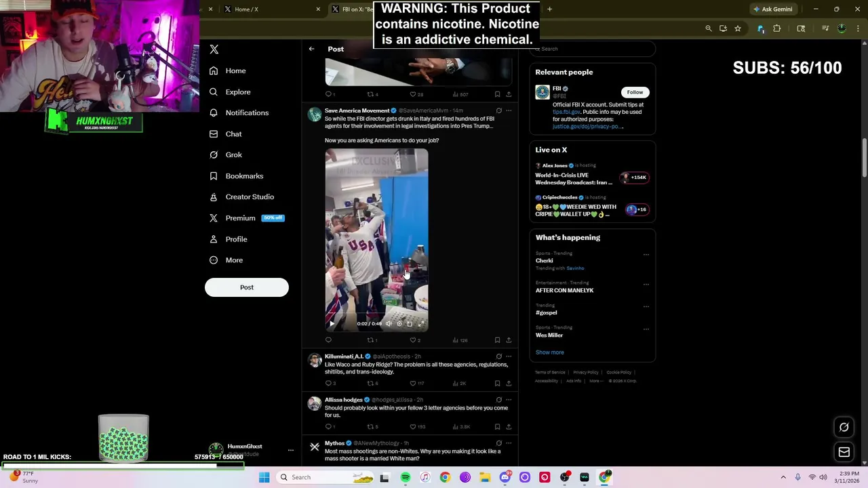Open Explore in the X sidebar
This screenshot has width=868, height=488.
click(230, 91)
